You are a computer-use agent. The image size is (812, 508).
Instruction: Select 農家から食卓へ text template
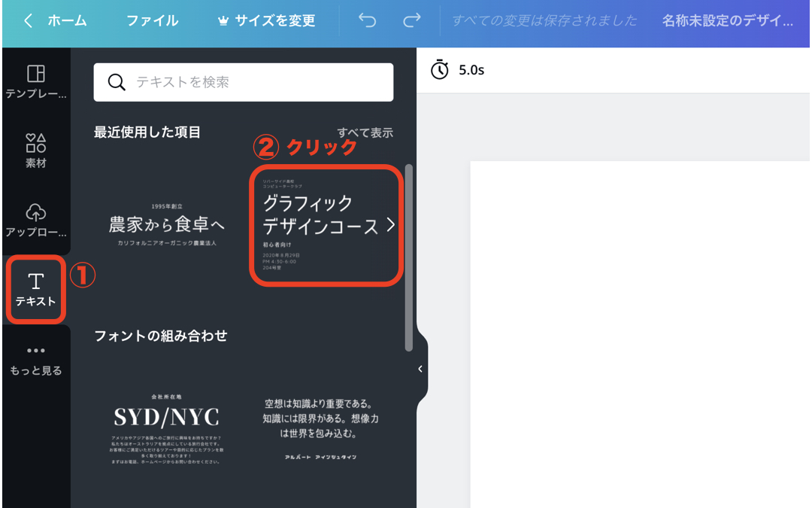click(x=167, y=225)
